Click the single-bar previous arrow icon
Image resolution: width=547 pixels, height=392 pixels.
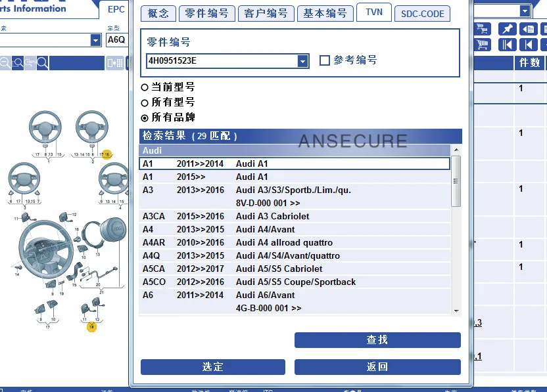[529, 45]
